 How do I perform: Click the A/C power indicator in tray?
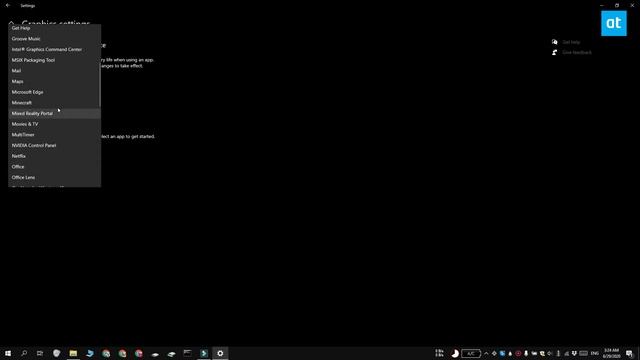[x=471, y=353]
